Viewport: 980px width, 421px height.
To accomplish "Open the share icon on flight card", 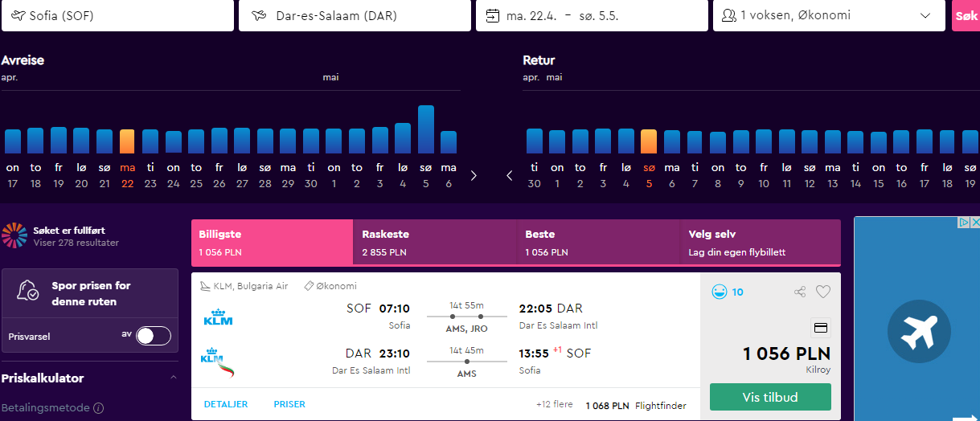I will pyautogui.click(x=800, y=292).
